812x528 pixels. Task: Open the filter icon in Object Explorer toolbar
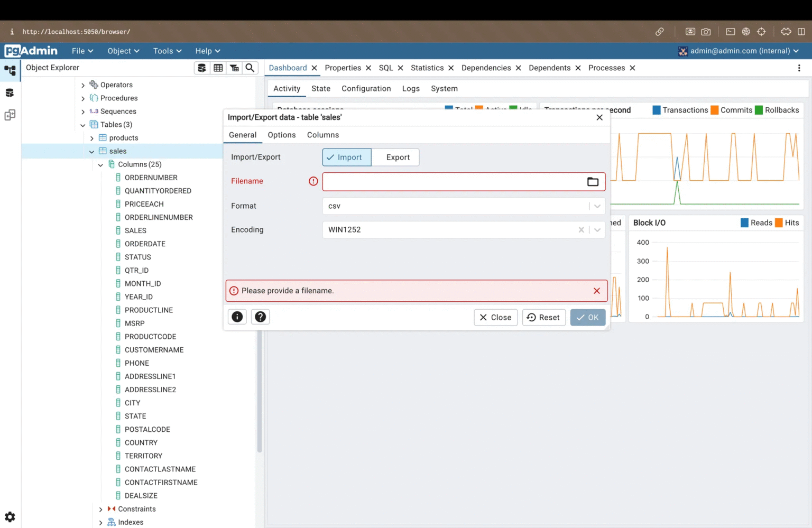pos(234,68)
